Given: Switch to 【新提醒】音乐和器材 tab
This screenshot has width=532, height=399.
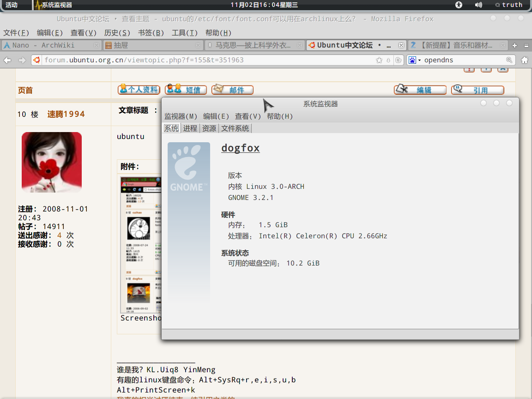Looking at the screenshot, I should [457, 45].
